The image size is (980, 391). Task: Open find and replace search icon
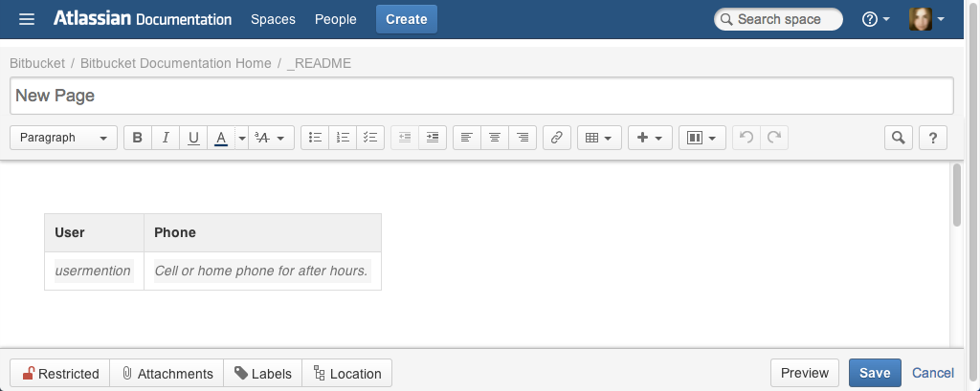pos(898,138)
